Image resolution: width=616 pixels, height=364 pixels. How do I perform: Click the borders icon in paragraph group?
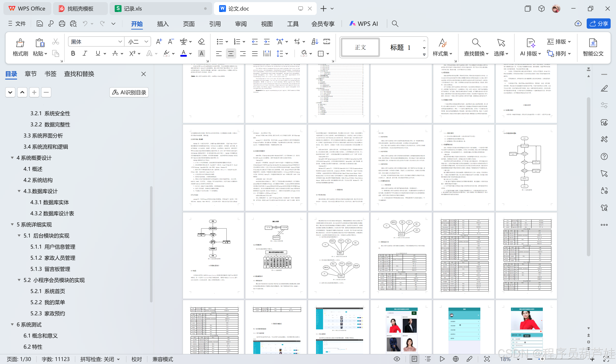pos(321,53)
